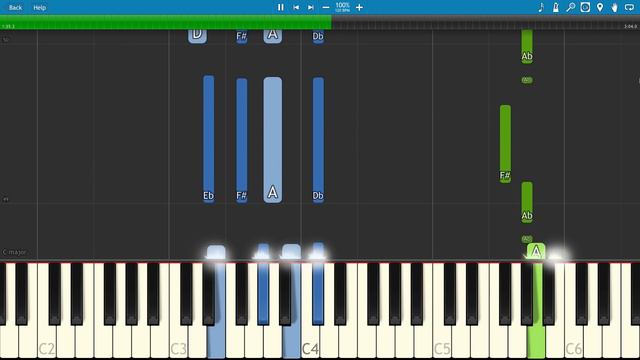Open hand selection settings icon
The height and width of the screenshot is (360, 640).
point(614,7)
